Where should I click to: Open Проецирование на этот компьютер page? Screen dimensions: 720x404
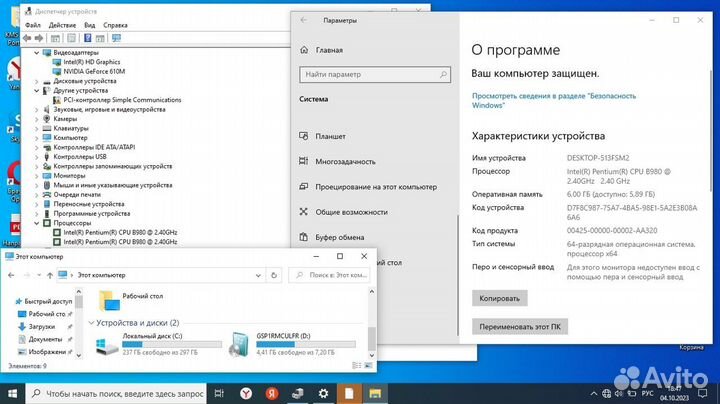tap(375, 187)
